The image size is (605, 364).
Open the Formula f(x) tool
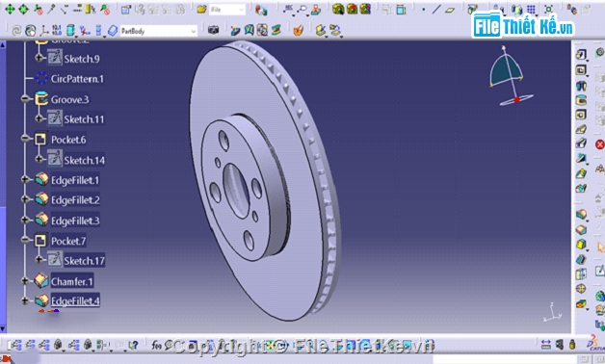pyautogui.click(x=156, y=345)
